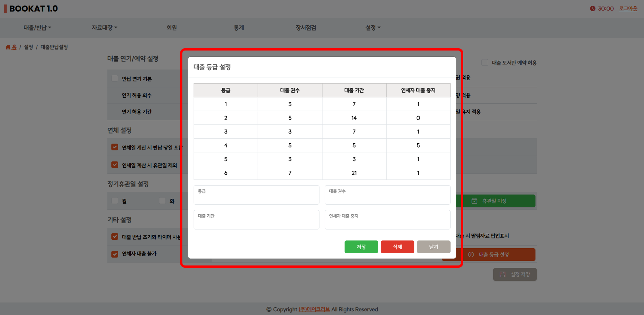This screenshot has width=644, height=315.
Task: Expand the 자료대장 dropdown menu
Action: coord(104,28)
